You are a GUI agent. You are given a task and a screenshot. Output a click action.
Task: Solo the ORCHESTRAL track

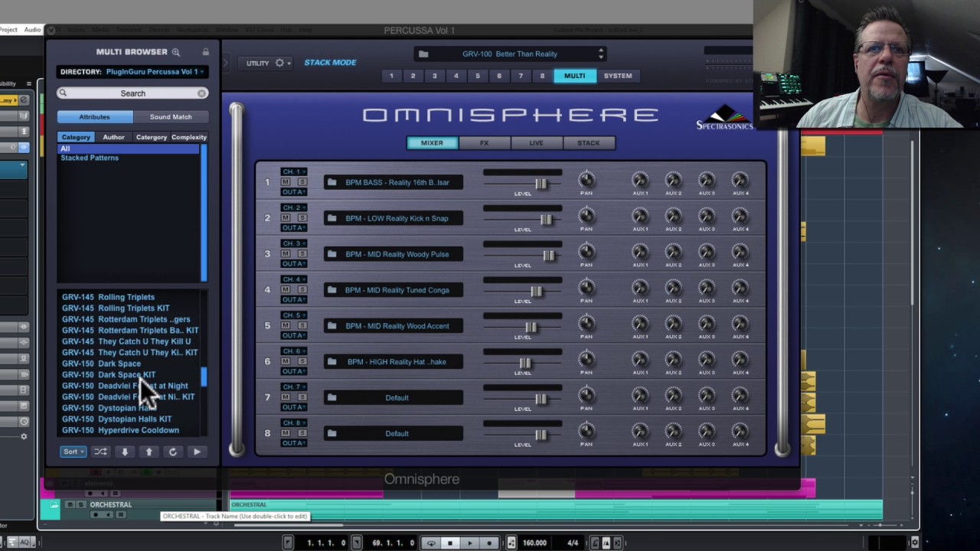pyautogui.click(x=80, y=505)
